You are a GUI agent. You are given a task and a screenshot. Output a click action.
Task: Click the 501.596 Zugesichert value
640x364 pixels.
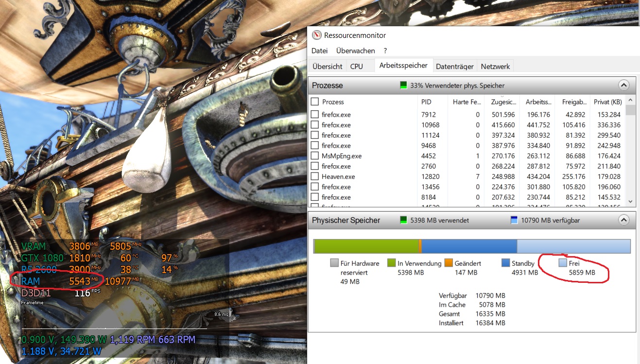click(x=503, y=115)
